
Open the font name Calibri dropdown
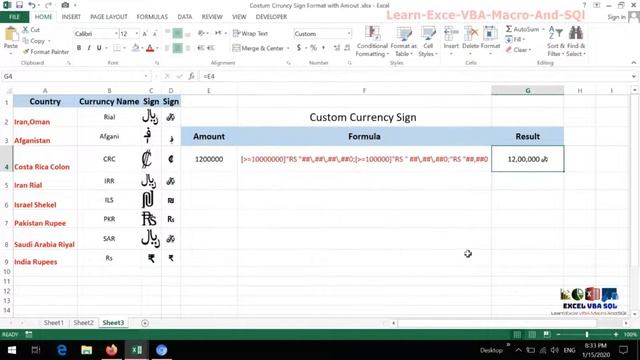[x=116, y=33]
